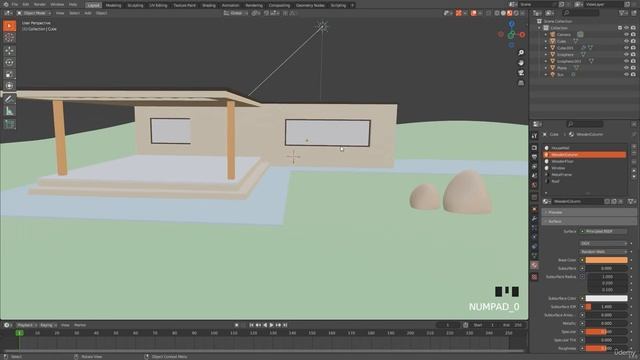Image resolution: width=640 pixels, height=360 pixels.
Task: Adjust the Roughness slider
Action: (606, 348)
